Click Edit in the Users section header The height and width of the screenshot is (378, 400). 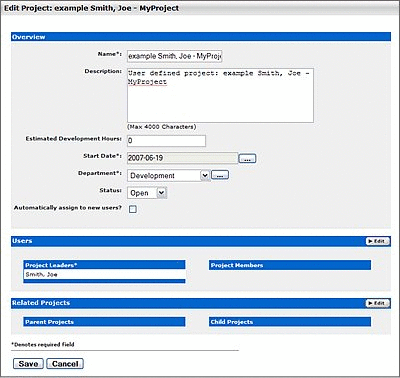click(x=377, y=241)
